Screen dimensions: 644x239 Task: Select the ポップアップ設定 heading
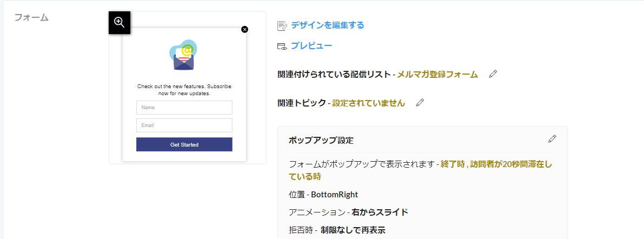321,141
